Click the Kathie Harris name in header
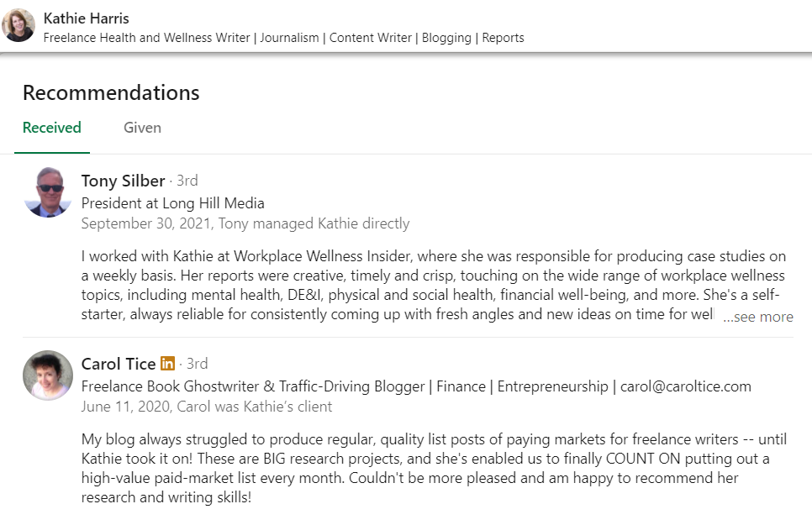The width and height of the screenshot is (812, 525). point(86,18)
